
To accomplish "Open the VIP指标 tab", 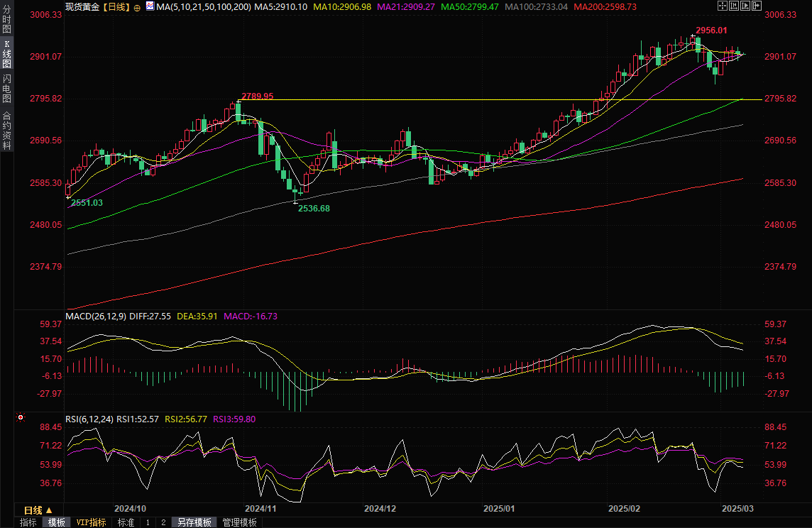I will click(92, 522).
